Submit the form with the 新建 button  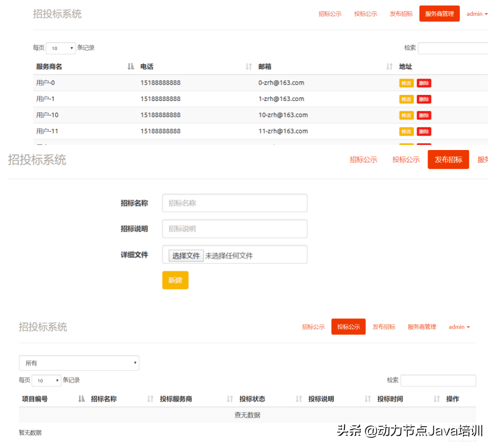pyautogui.click(x=175, y=280)
